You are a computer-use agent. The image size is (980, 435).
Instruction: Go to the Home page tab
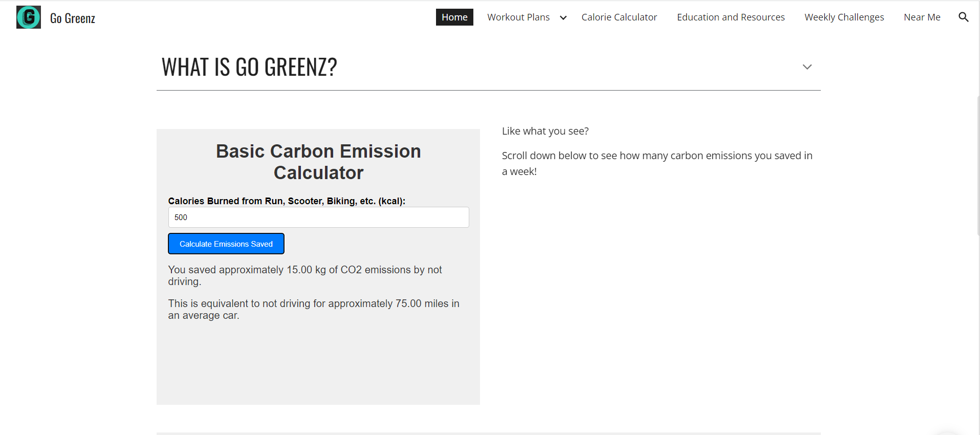point(454,17)
